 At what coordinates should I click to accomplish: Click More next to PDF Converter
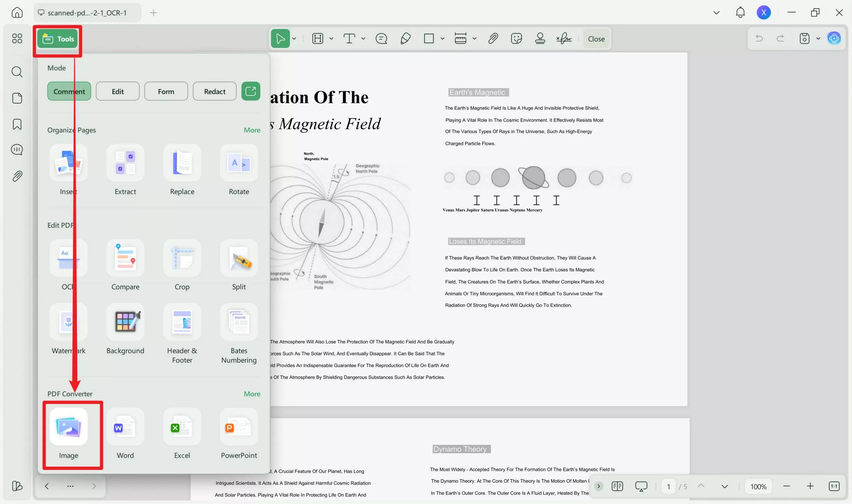point(252,394)
